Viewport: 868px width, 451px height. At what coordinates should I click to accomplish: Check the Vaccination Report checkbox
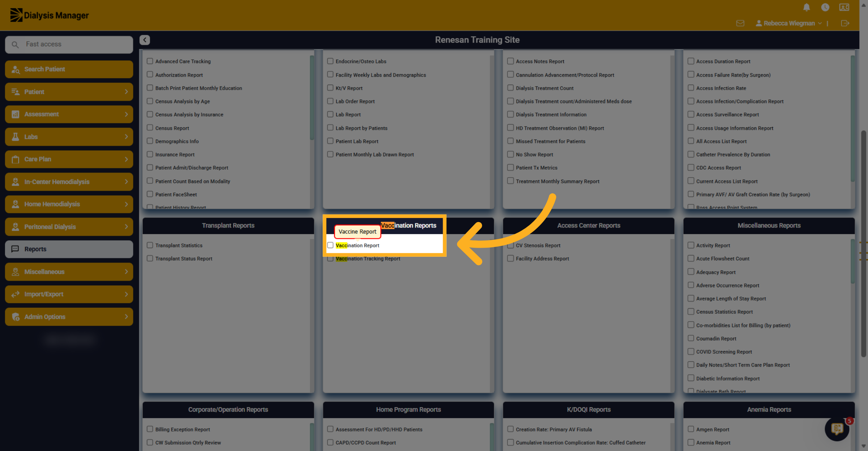pos(330,245)
